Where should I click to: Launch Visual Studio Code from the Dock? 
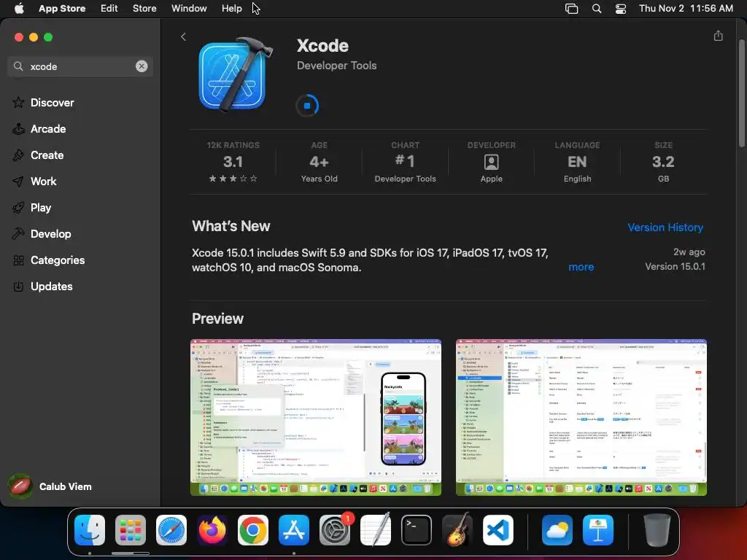click(x=498, y=530)
